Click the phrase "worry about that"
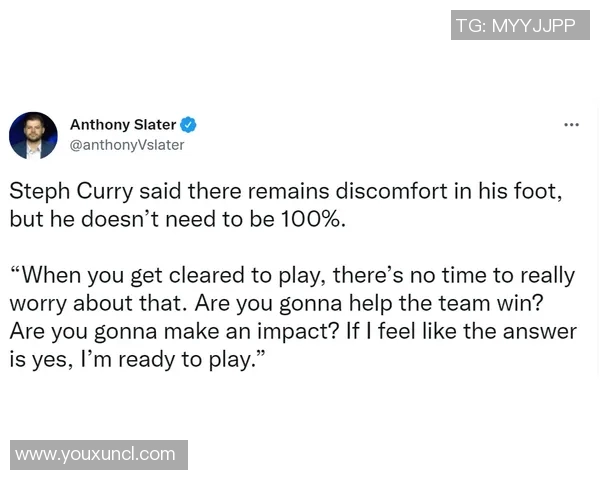This screenshot has height=480, width=600. point(97,302)
